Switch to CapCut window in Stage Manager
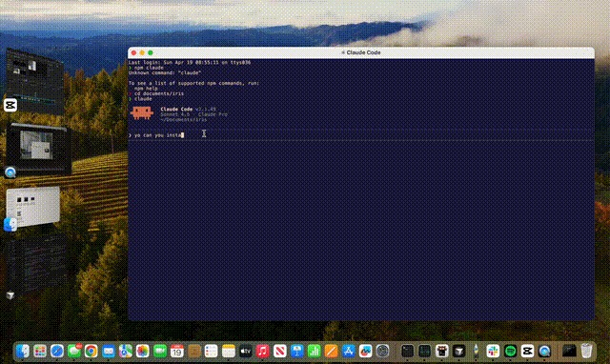The height and width of the screenshot is (364, 610). (x=35, y=82)
